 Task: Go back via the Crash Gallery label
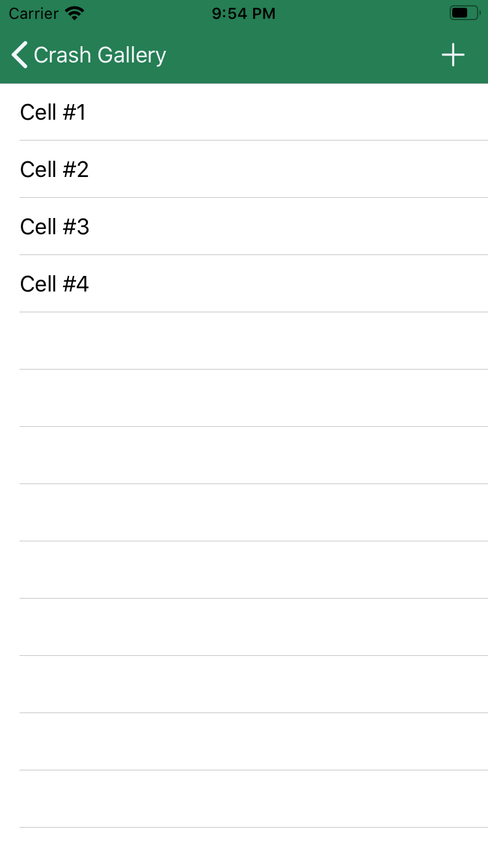(x=100, y=55)
